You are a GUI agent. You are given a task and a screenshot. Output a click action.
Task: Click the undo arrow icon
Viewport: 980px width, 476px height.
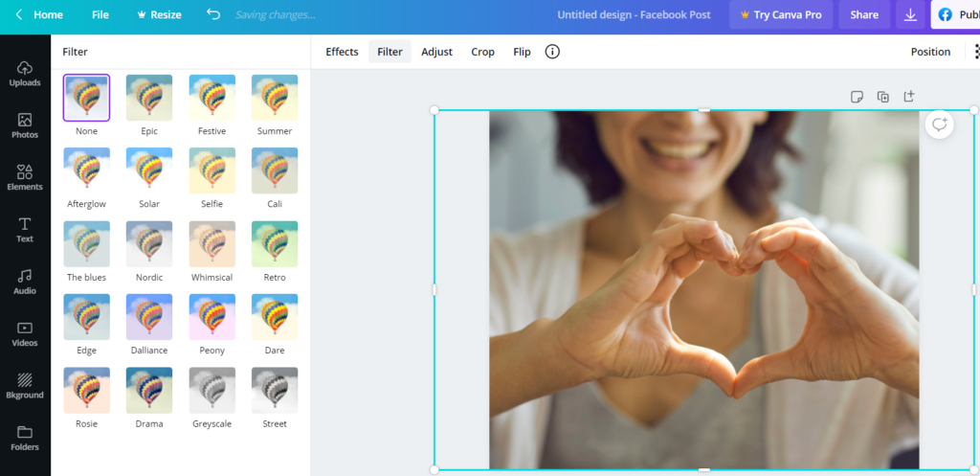pyautogui.click(x=213, y=14)
